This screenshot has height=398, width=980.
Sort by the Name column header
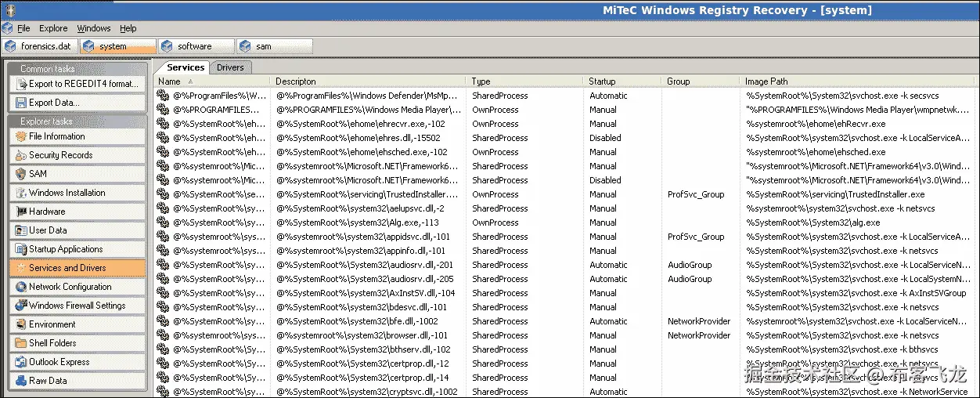(x=212, y=81)
